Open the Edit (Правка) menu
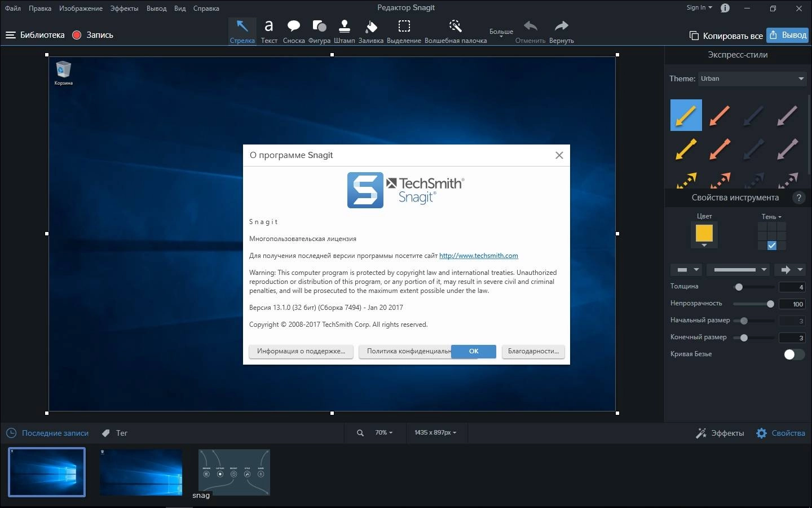812x508 pixels. tap(40, 8)
